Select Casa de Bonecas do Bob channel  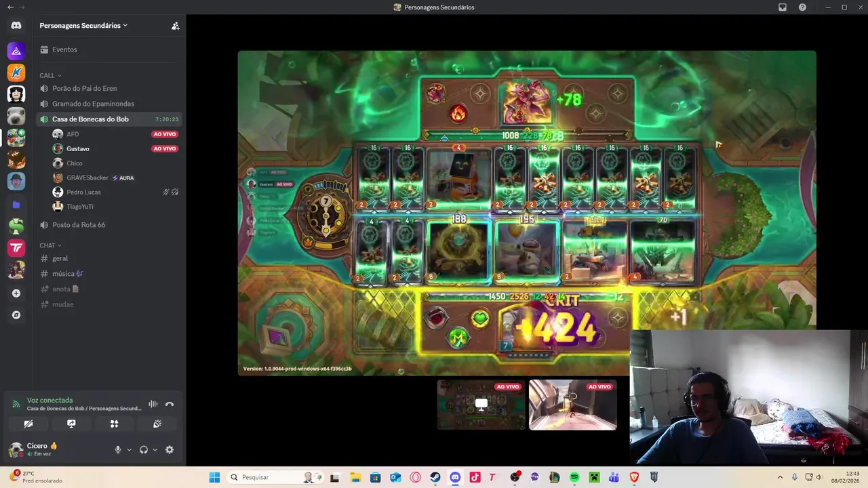[108, 119]
